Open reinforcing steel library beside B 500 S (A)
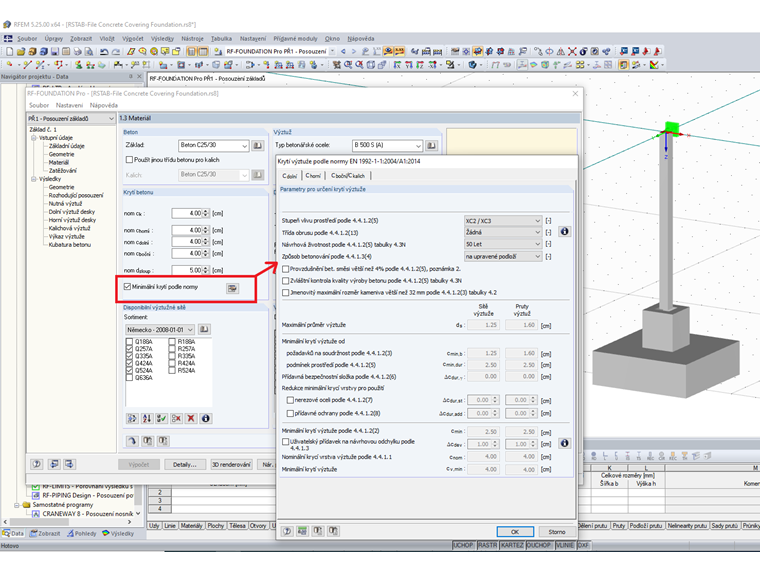 tap(431, 145)
